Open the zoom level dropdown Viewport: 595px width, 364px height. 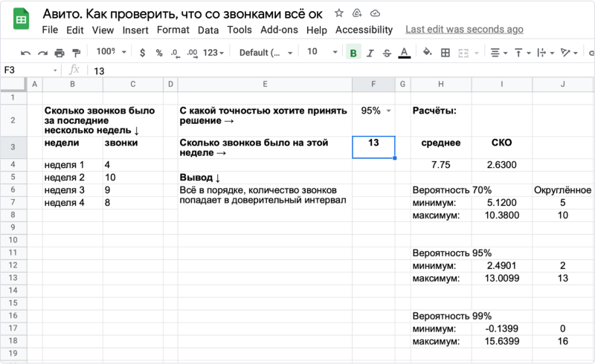[x=112, y=53]
